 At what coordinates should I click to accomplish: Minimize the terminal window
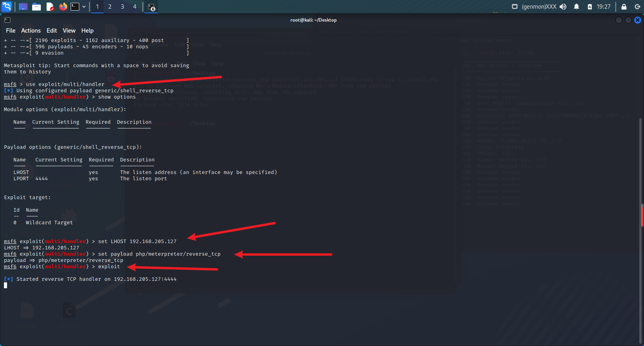[x=619, y=20]
